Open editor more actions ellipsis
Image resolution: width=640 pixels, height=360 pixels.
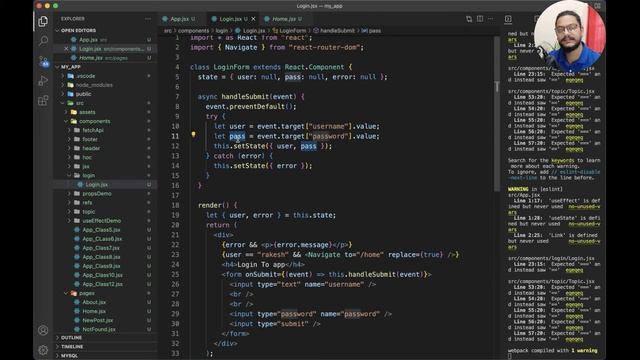[x=491, y=19]
